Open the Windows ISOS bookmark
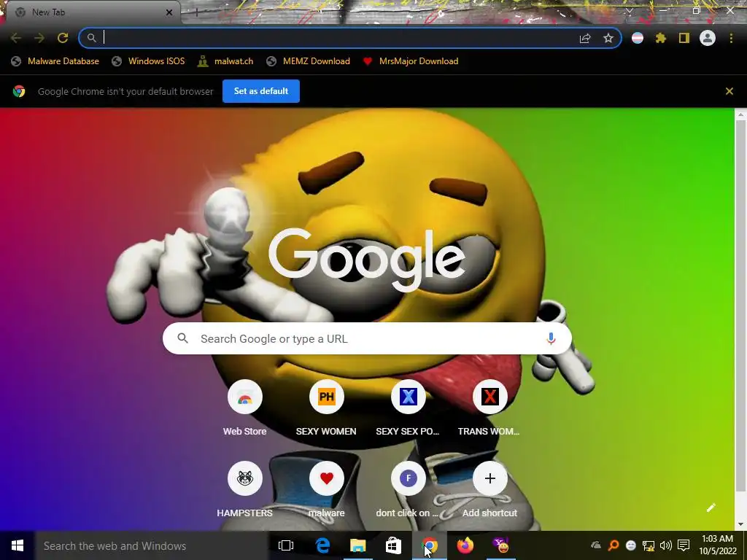Screen dimensions: 747x560 [148, 61]
